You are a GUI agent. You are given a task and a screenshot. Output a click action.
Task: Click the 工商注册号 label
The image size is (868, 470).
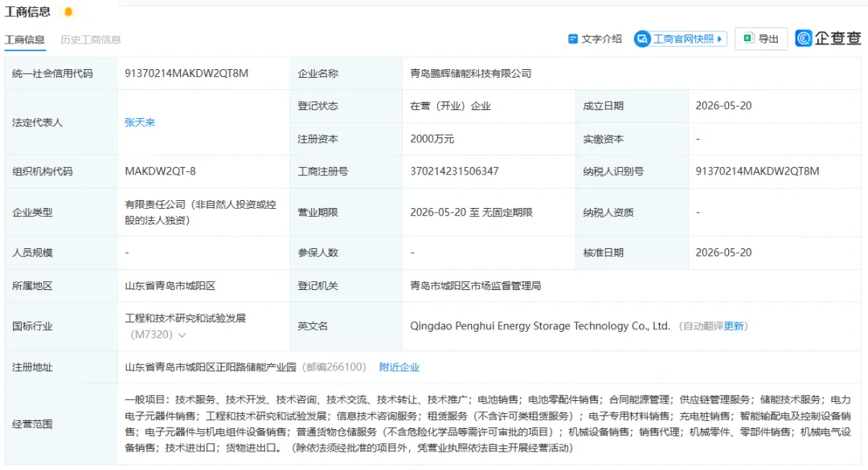pos(323,171)
